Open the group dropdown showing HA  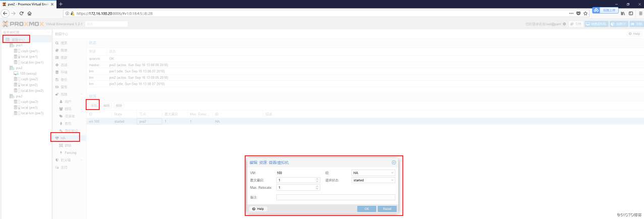374,173
